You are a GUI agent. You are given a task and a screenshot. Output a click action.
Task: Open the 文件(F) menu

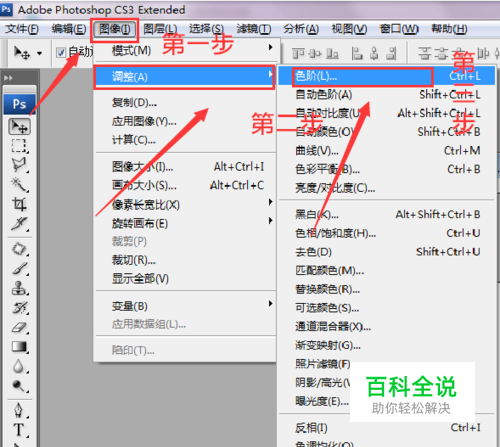tap(22, 29)
